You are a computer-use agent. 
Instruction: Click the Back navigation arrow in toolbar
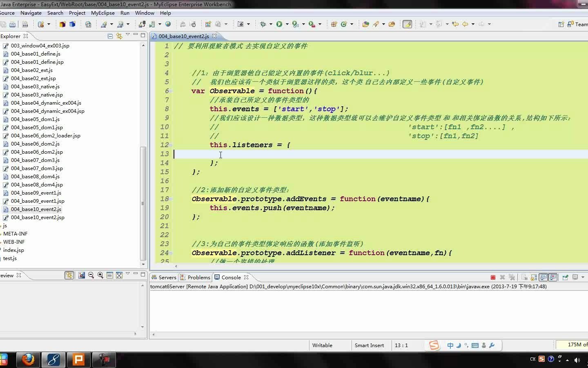coord(465,24)
